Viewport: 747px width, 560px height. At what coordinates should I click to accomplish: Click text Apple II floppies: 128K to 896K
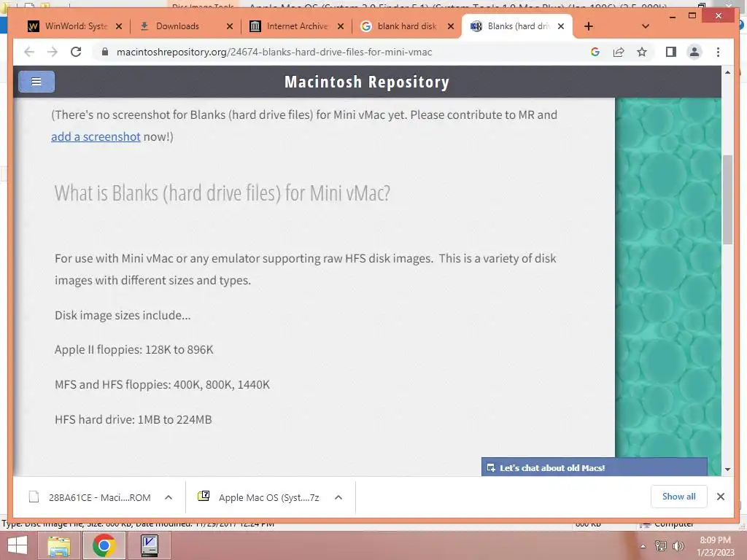click(x=134, y=350)
